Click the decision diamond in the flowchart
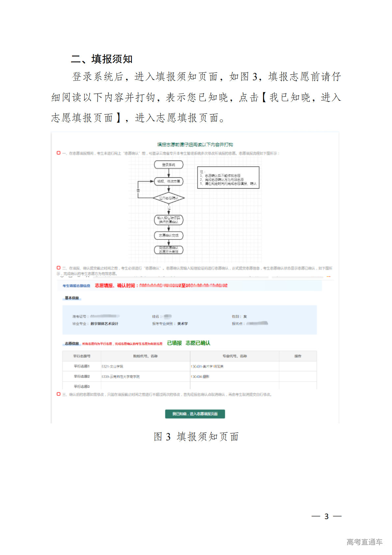Viewport: 392px width, 555px height. 169,198
